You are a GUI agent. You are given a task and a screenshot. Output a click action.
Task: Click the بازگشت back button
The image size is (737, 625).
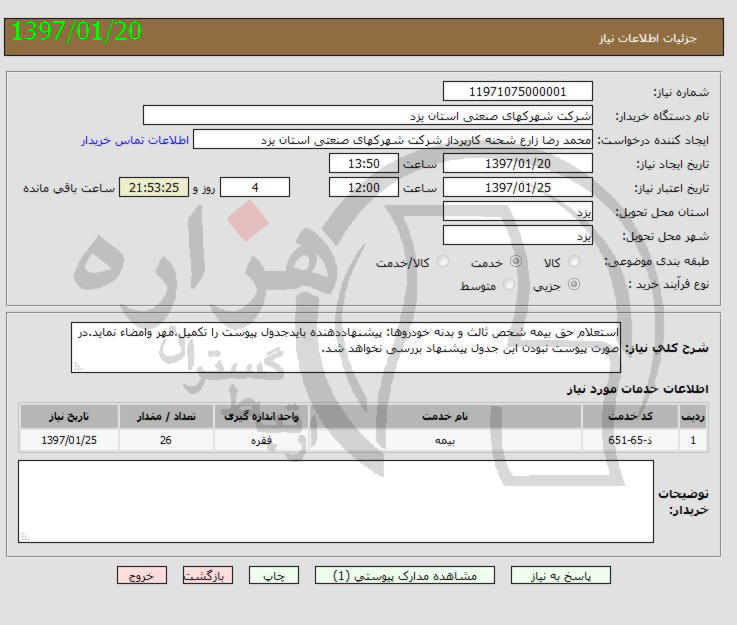pyautogui.click(x=208, y=575)
